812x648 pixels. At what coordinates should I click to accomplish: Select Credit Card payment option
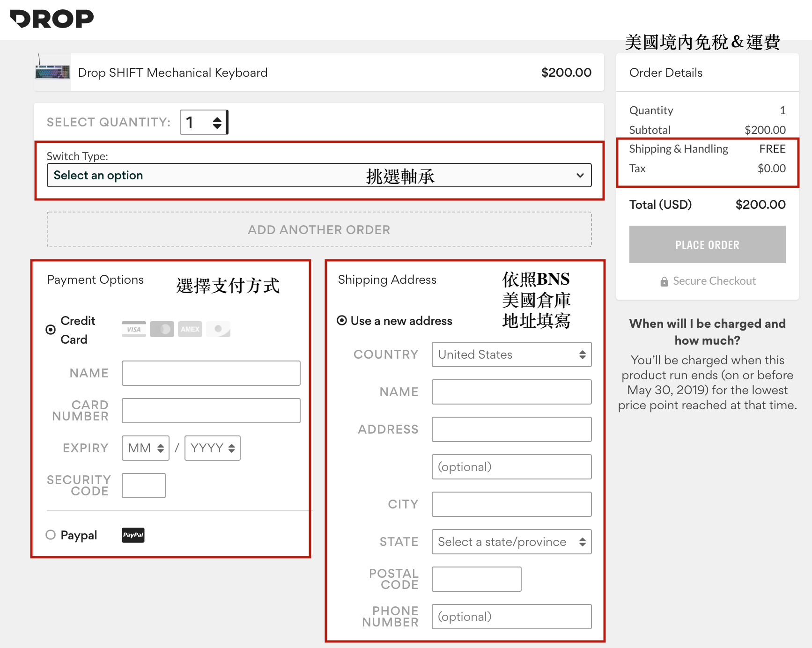click(51, 330)
